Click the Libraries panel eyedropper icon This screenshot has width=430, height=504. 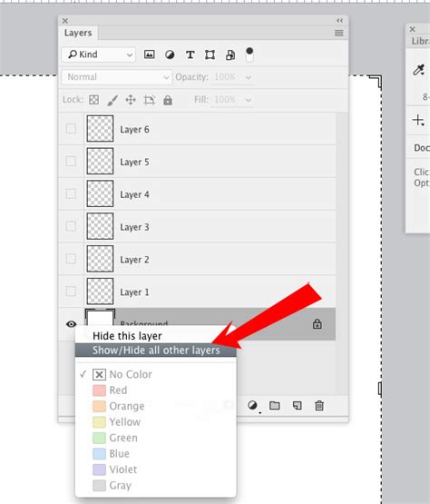419,70
